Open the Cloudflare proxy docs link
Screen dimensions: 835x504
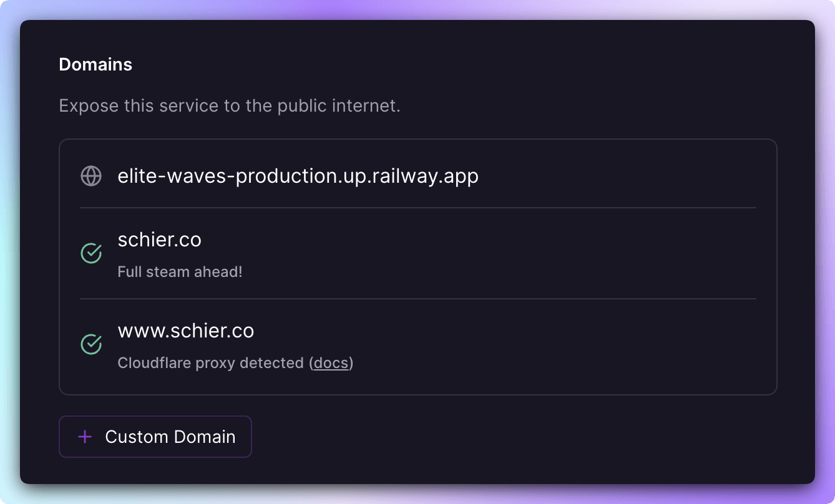click(331, 363)
